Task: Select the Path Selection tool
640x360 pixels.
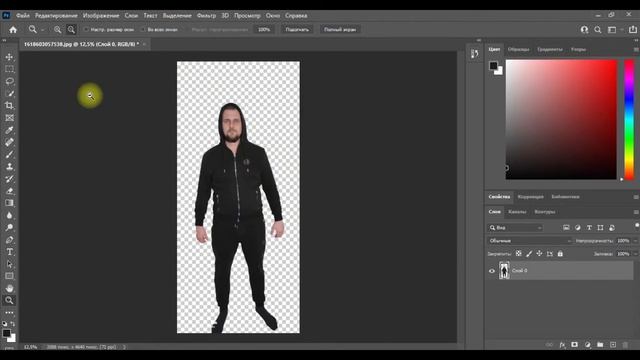Action: [x=9, y=264]
